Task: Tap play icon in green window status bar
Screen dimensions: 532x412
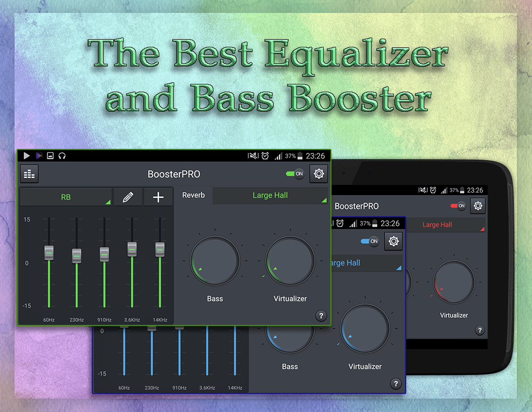Action: (26, 156)
